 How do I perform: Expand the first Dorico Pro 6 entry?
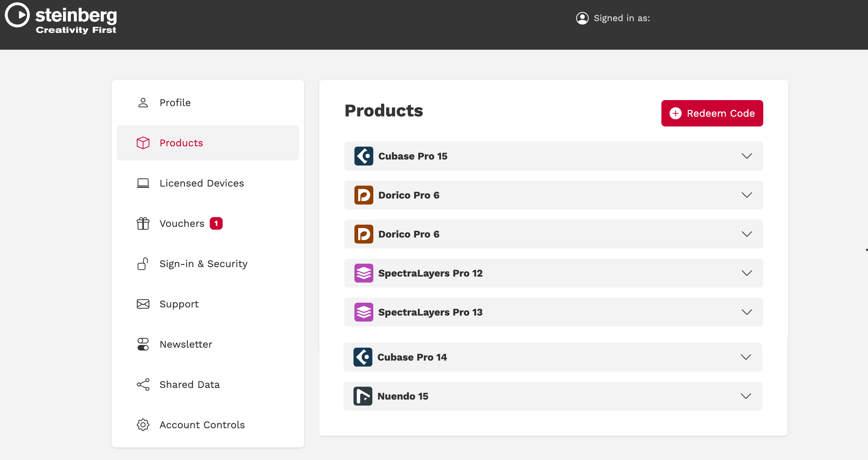click(553, 195)
